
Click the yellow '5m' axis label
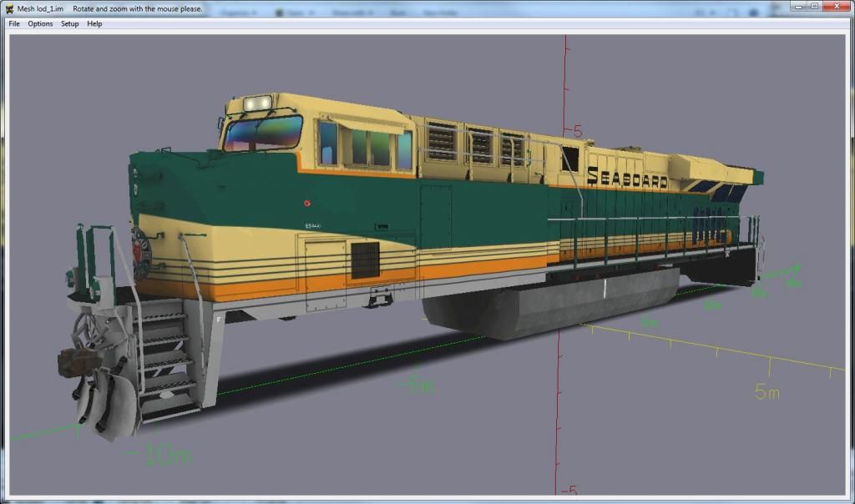[767, 391]
